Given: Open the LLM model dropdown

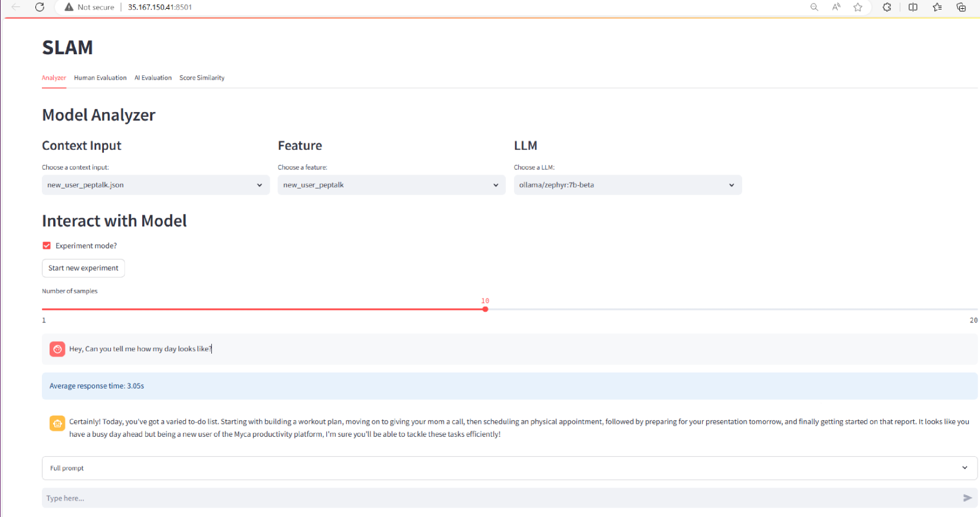Looking at the screenshot, I should [627, 185].
